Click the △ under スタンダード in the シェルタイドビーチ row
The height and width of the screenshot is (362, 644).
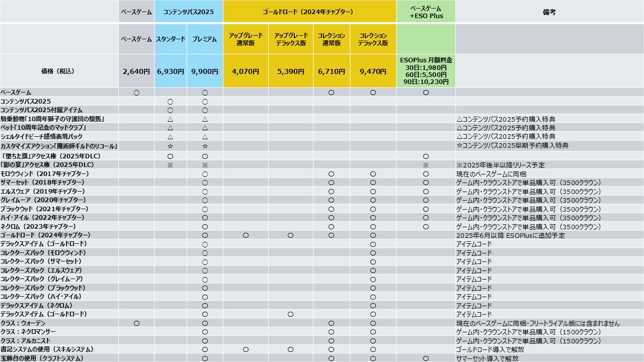pyautogui.click(x=170, y=137)
